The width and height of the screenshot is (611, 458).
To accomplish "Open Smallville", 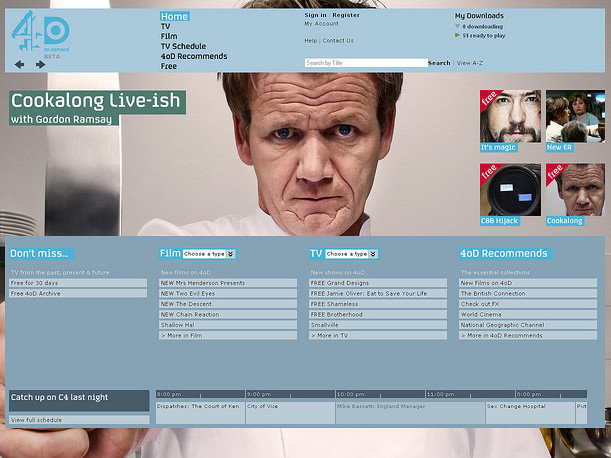I will (378, 325).
